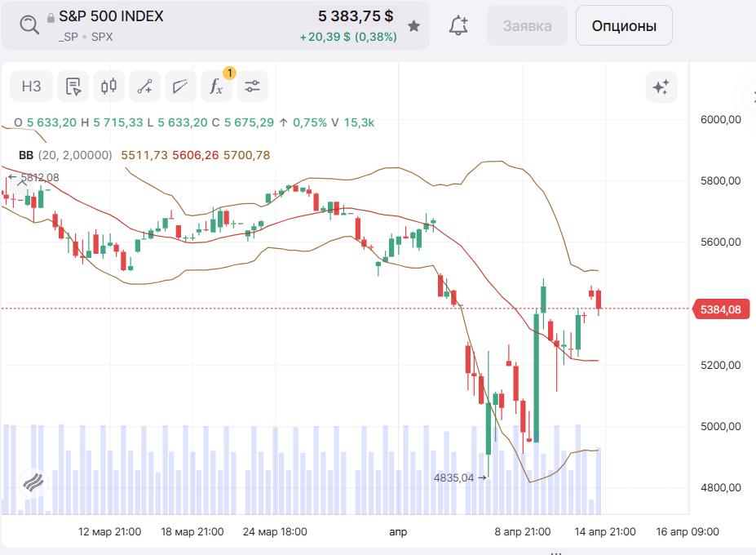Click the 24 мар 18:00 time label
The image size is (756, 555).
275,532
